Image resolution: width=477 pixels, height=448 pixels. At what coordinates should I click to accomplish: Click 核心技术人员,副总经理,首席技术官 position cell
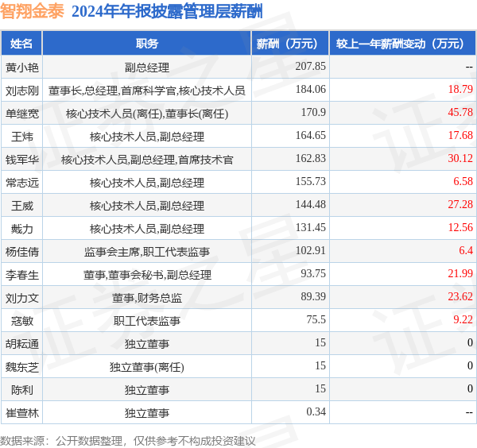click(x=147, y=160)
